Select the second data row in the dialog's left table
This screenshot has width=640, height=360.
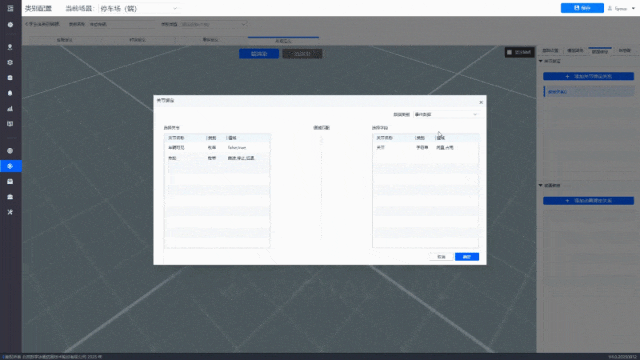tap(217, 158)
